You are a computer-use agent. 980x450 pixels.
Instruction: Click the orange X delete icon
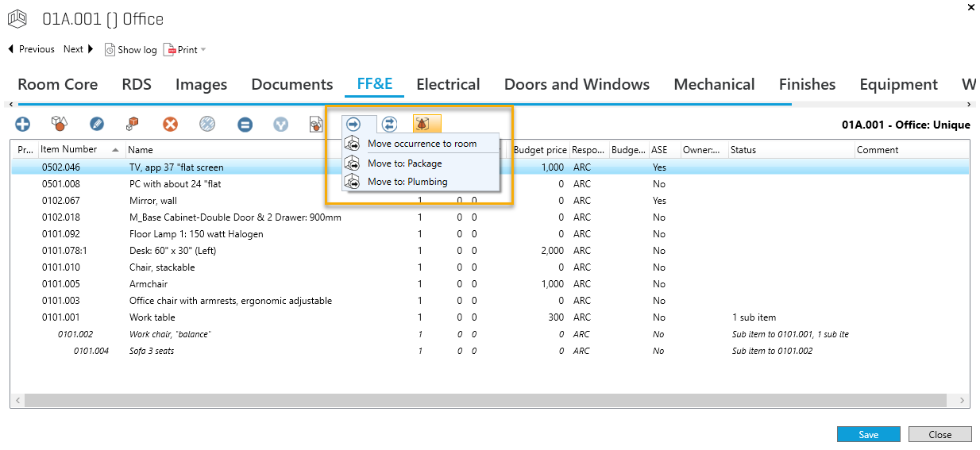pos(170,124)
